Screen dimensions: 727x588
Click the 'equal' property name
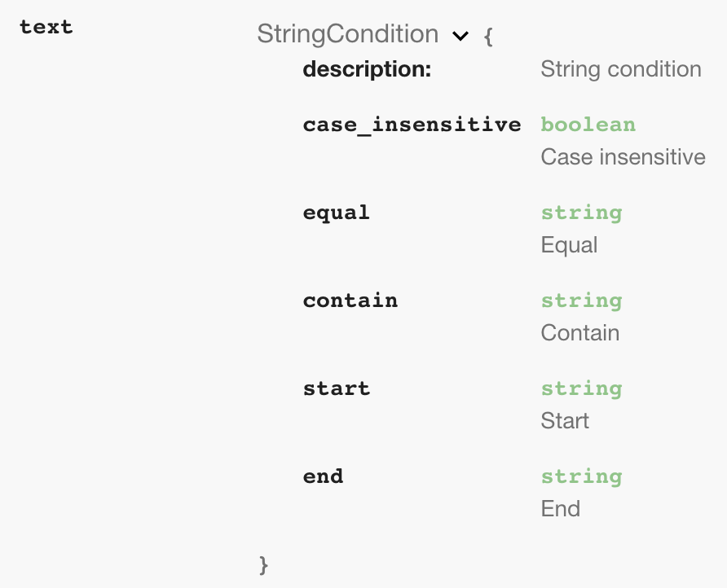click(x=336, y=213)
